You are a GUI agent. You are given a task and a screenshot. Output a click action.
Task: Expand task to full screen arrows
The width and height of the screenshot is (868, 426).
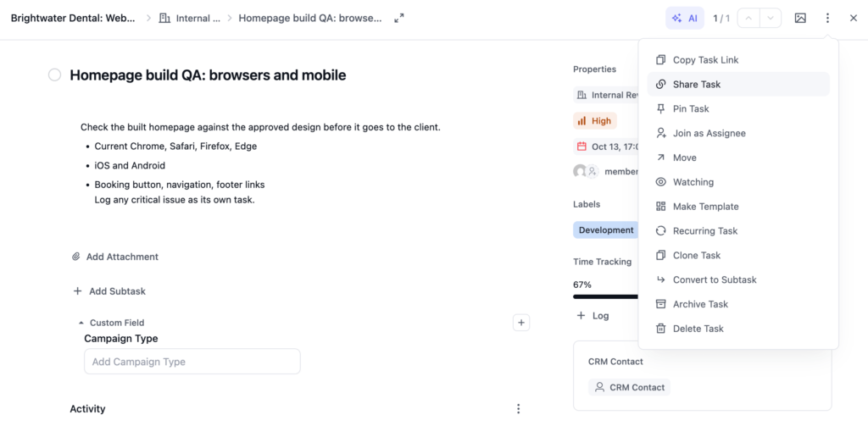(398, 19)
